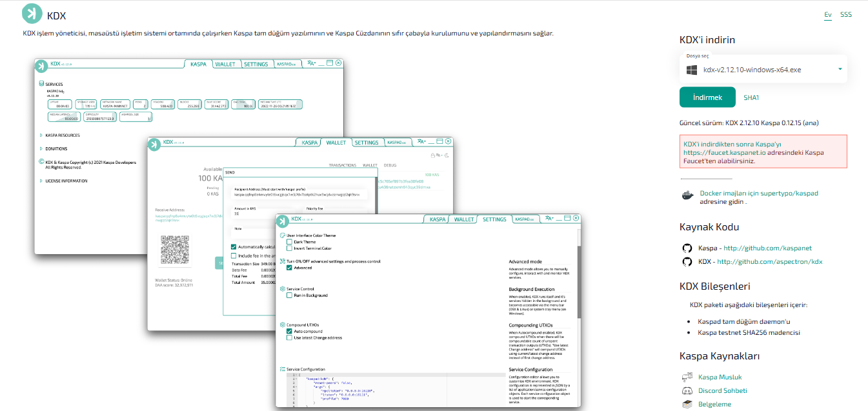Click the lock icon in the Wallet window

(x=432, y=155)
